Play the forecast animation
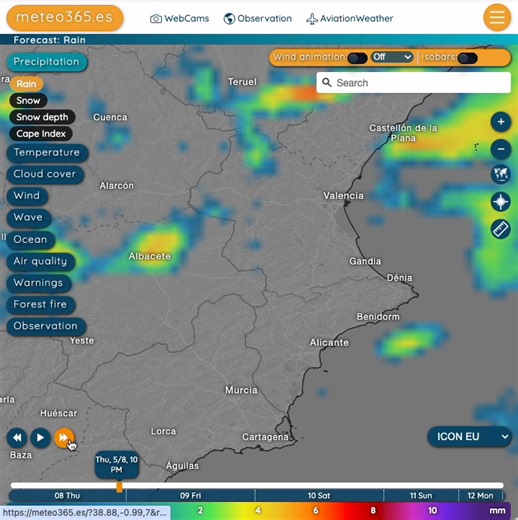 [x=40, y=438]
